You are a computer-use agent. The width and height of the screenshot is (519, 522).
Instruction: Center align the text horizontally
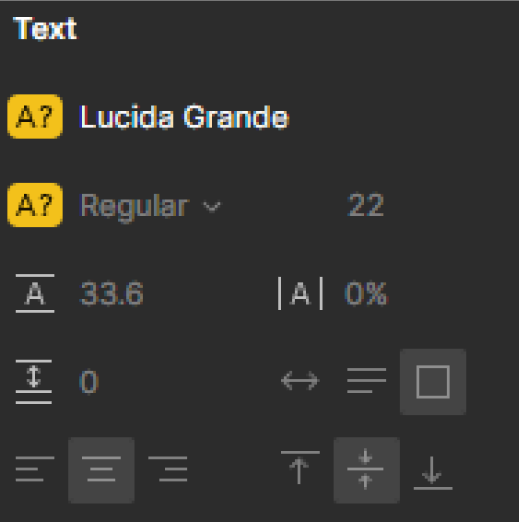click(x=101, y=470)
